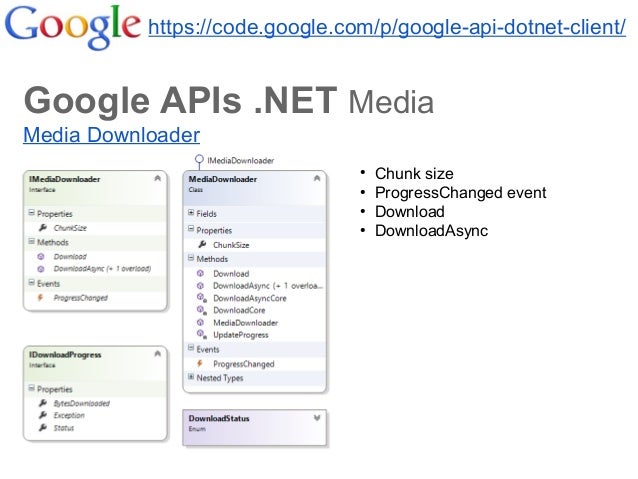Viewport: 638px width, 479px height.
Task: Click the Google logo
Action: click(x=73, y=27)
